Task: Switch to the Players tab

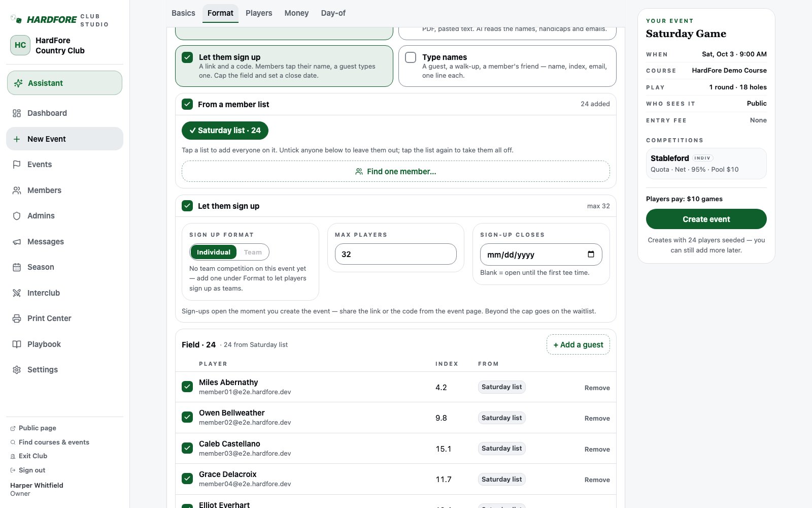Action: coord(259,13)
